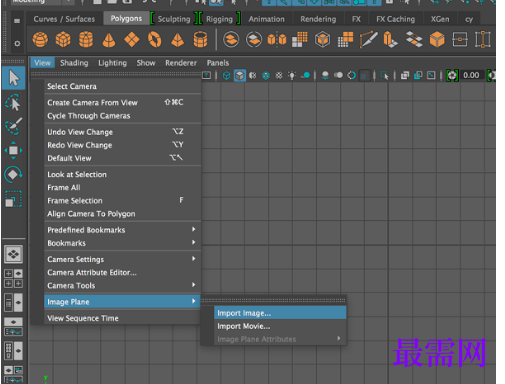Image resolution: width=505 pixels, height=384 pixels.
Task: Choose Import Movie... from submenu
Action: (x=280, y=326)
